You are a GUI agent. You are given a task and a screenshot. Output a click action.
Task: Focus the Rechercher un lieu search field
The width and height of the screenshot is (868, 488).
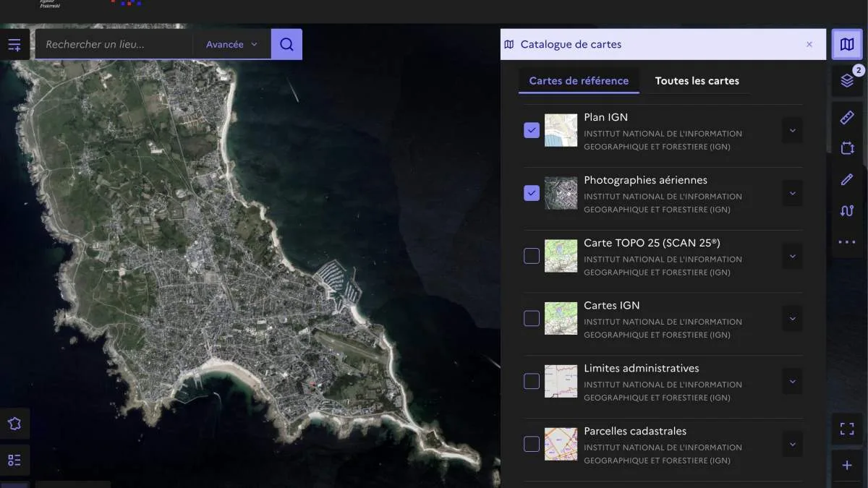point(114,44)
